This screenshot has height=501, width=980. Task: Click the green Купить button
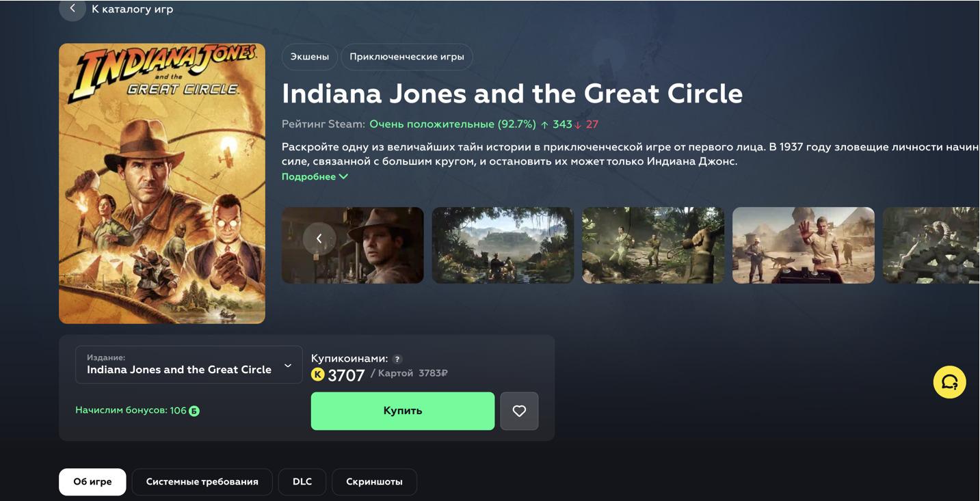[403, 411]
